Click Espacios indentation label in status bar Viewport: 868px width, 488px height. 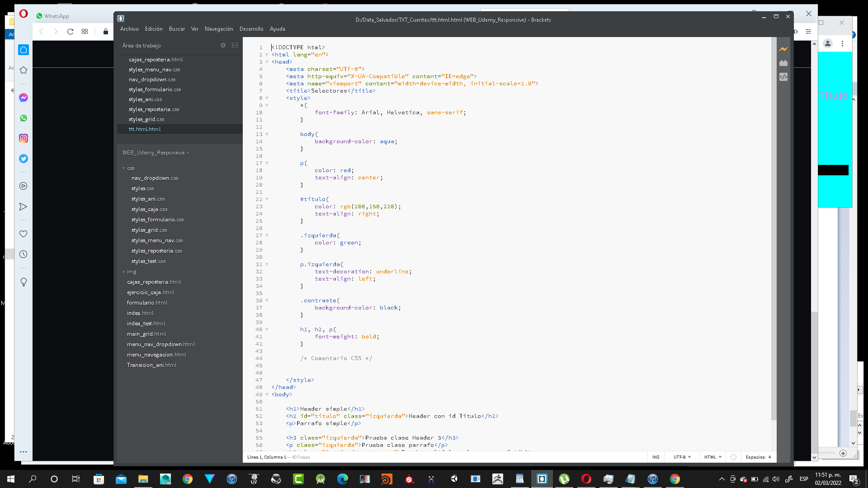[756, 457]
